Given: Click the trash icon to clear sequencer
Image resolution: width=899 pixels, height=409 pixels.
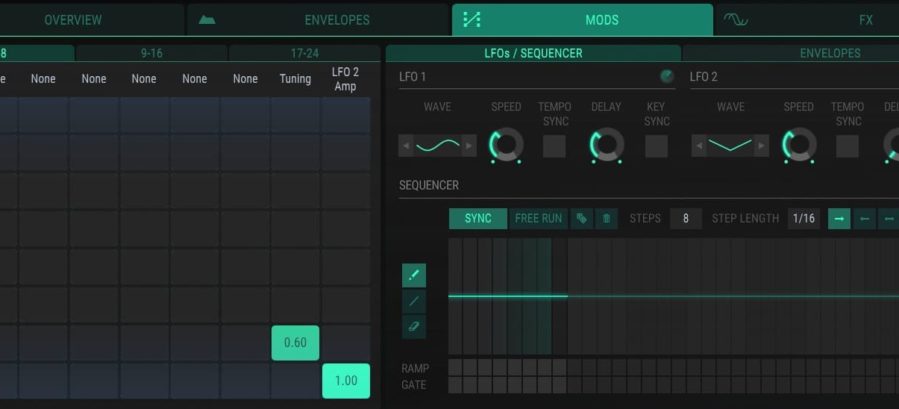Looking at the screenshot, I should pos(607,219).
